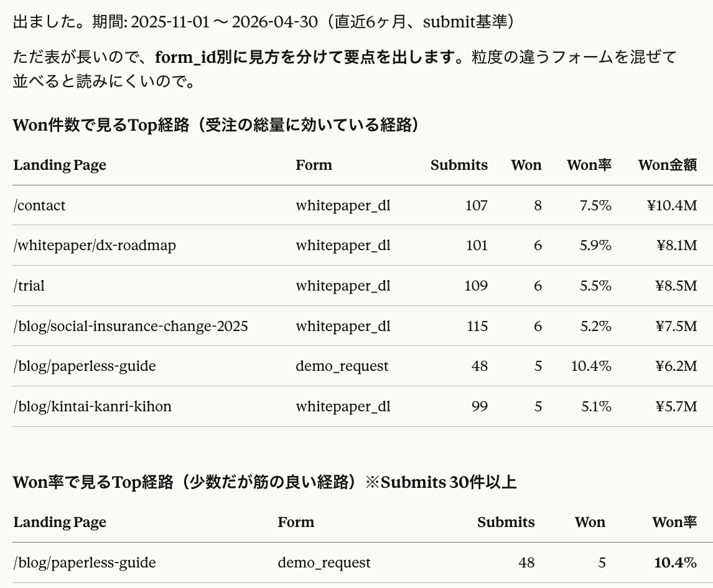
Task: Click /blog/paperless-guide in the second table
Action: point(85,562)
